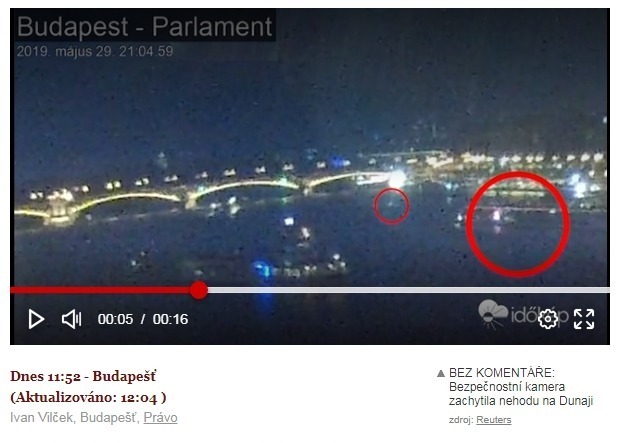Play the video with the play button
Image resolution: width=621 pixels, height=443 pixels.
coord(36,319)
